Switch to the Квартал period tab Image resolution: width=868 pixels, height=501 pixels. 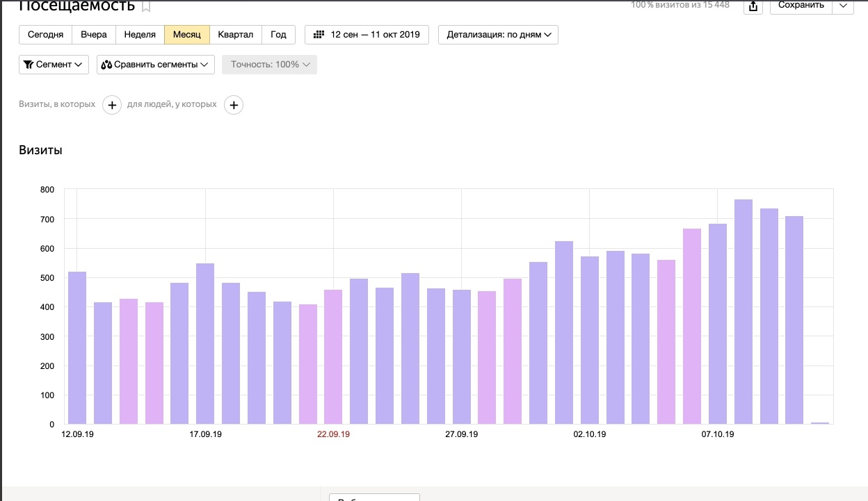click(x=236, y=35)
